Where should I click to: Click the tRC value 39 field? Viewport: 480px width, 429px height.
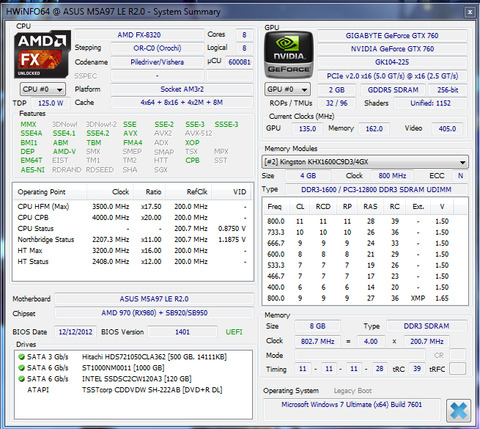[x=417, y=369]
